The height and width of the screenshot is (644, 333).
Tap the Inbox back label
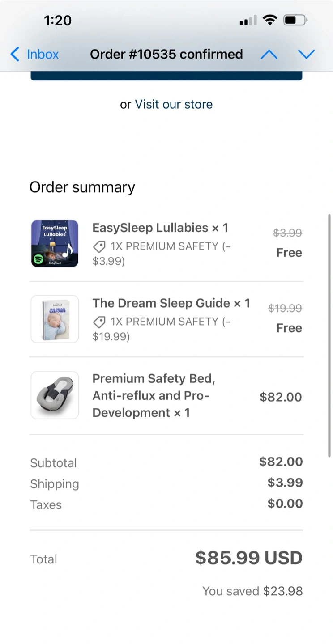coord(43,55)
